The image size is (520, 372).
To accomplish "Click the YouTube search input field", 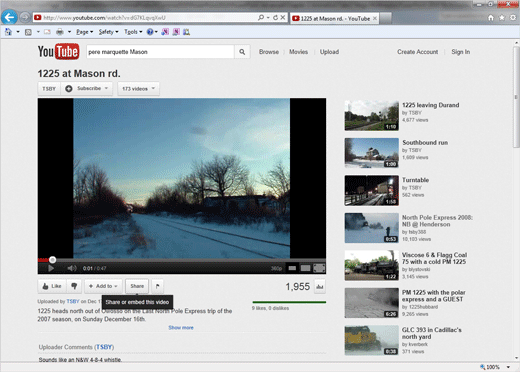I will click(160, 52).
